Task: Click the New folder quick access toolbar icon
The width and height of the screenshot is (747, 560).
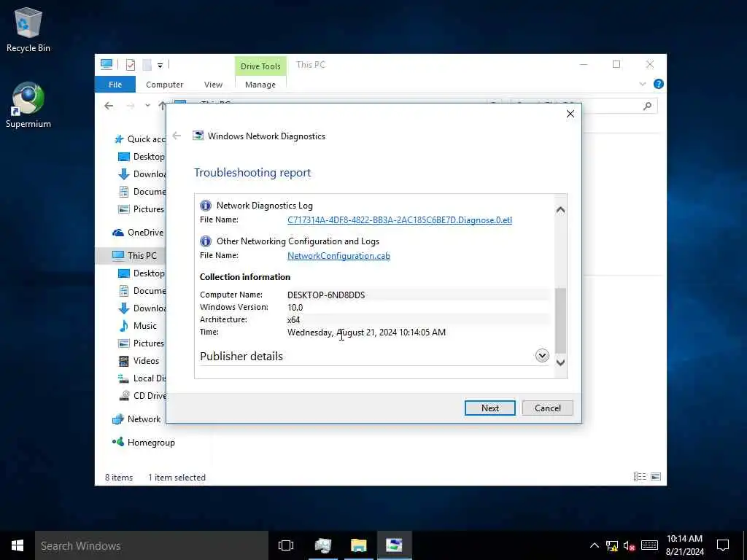Action: click(x=147, y=65)
